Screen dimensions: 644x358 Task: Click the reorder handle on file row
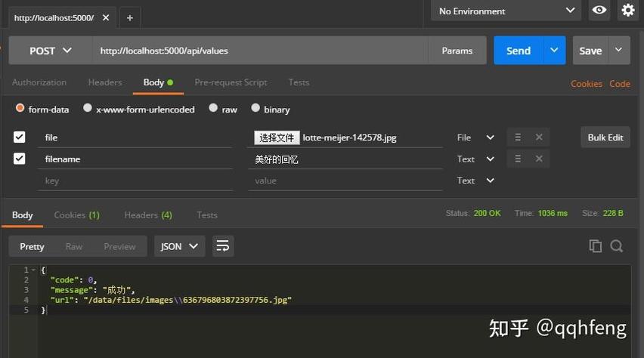pyautogui.click(x=518, y=137)
